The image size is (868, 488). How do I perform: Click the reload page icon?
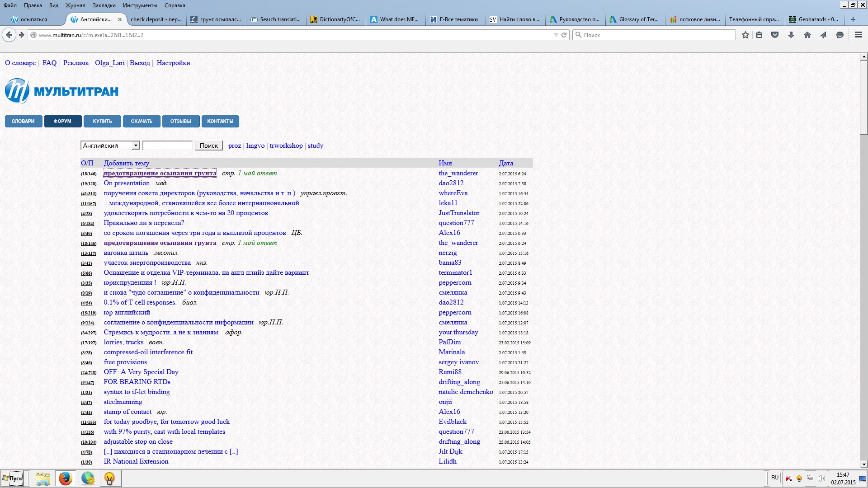pyautogui.click(x=564, y=35)
